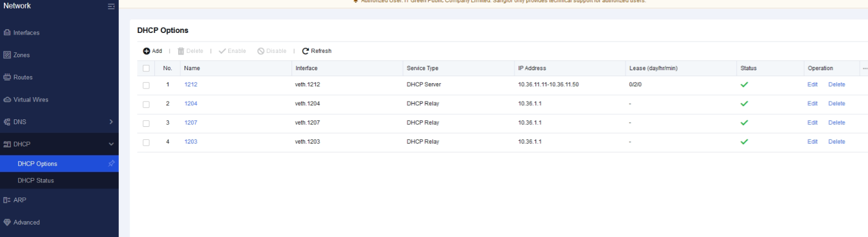The image size is (868, 237).
Task: Check the box for row 1212
Action: tap(146, 85)
